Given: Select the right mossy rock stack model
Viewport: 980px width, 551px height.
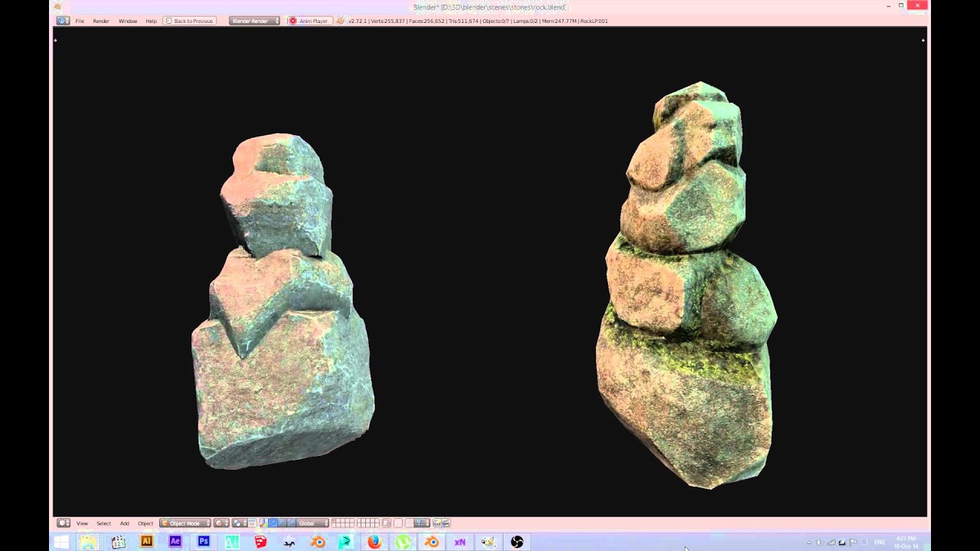Looking at the screenshot, I should tap(685, 287).
